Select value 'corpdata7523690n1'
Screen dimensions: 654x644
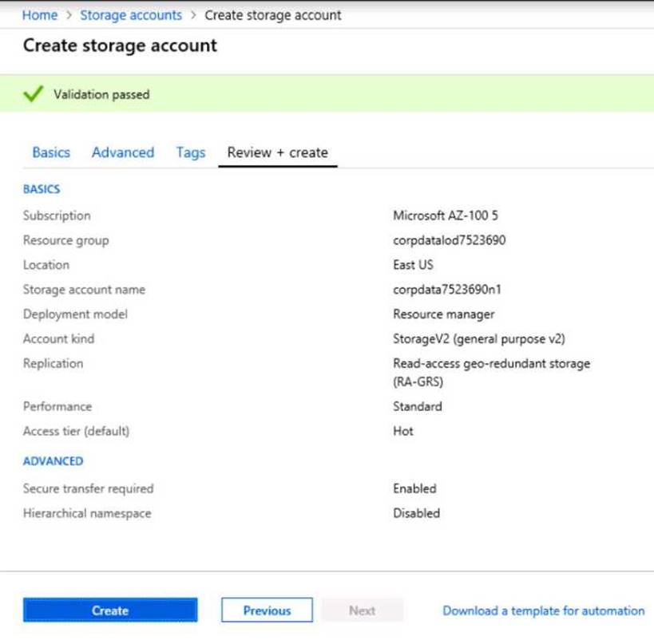pyautogui.click(x=447, y=289)
